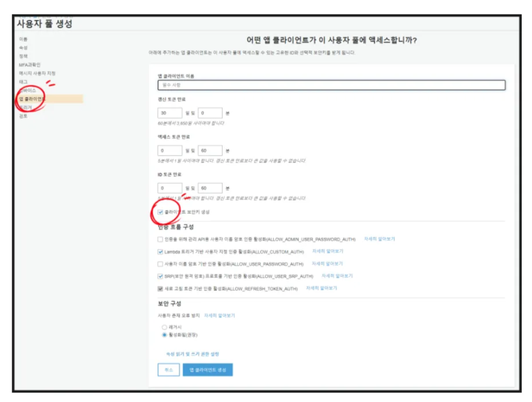Click the 취소 cancel button
This screenshot has width=532, height=402.
[x=169, y=370]
